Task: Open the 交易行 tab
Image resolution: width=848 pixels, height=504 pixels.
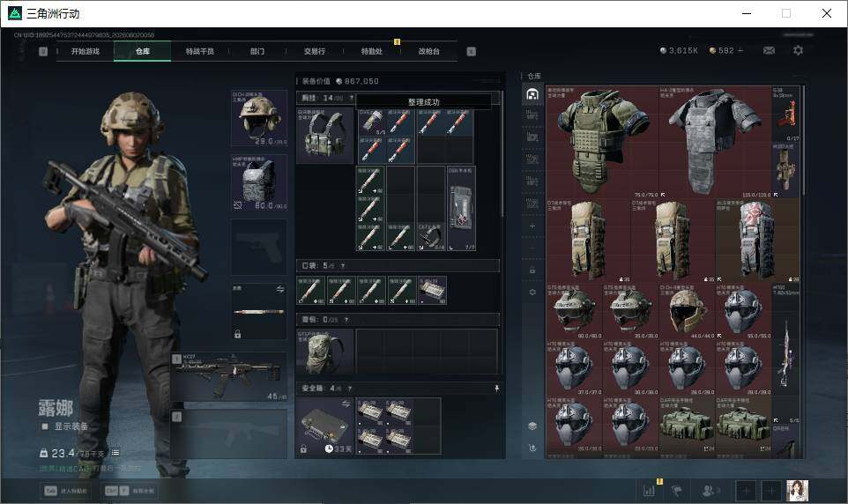Action: [x=315, y=51]
